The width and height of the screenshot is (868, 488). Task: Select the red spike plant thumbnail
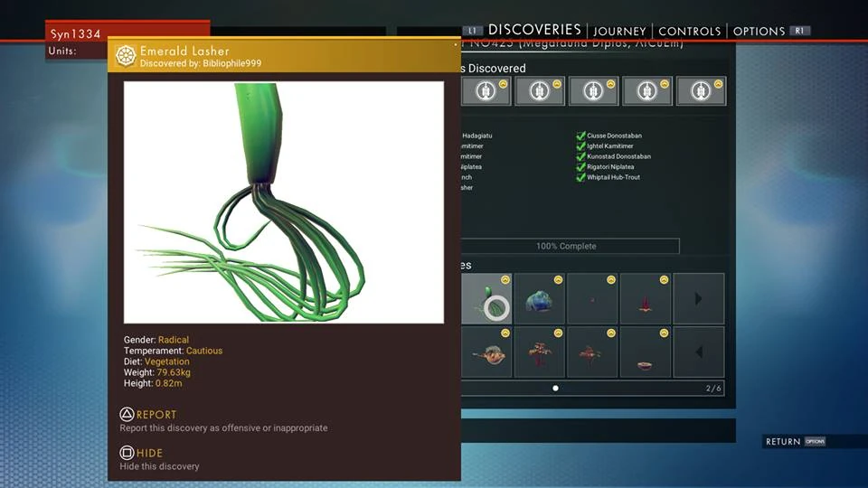point(646,299)
